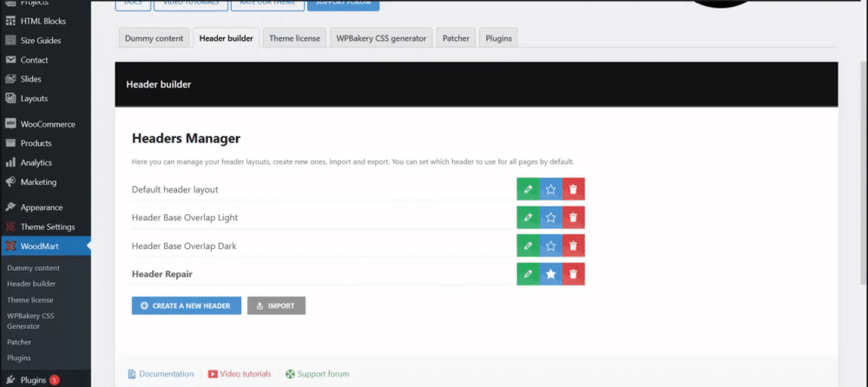Open Contact in the sidebar

coord(45,60)
